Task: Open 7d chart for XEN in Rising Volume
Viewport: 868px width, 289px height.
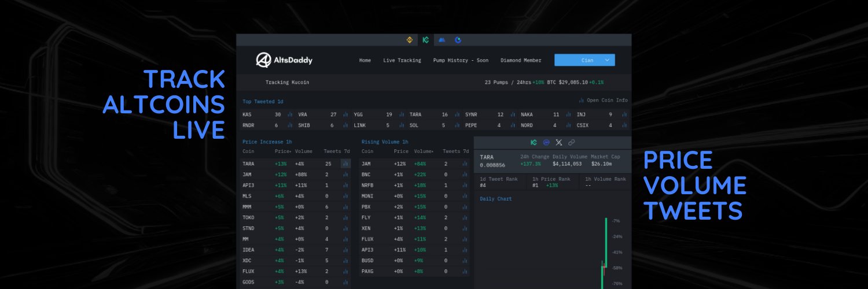Action: [465, 228]
